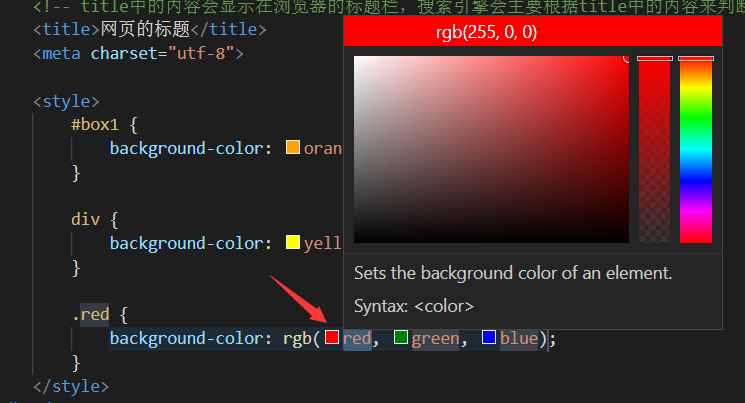The height and width of the screenshot is (403, 745).
Task: Click the red color swatch before 'red'
Action: point(332,337)
